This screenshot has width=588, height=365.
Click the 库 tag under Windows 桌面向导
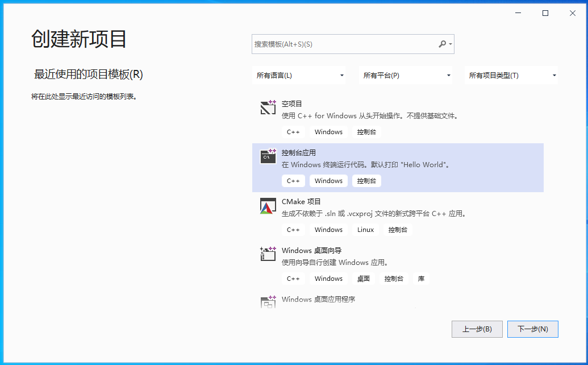(421, 279)
